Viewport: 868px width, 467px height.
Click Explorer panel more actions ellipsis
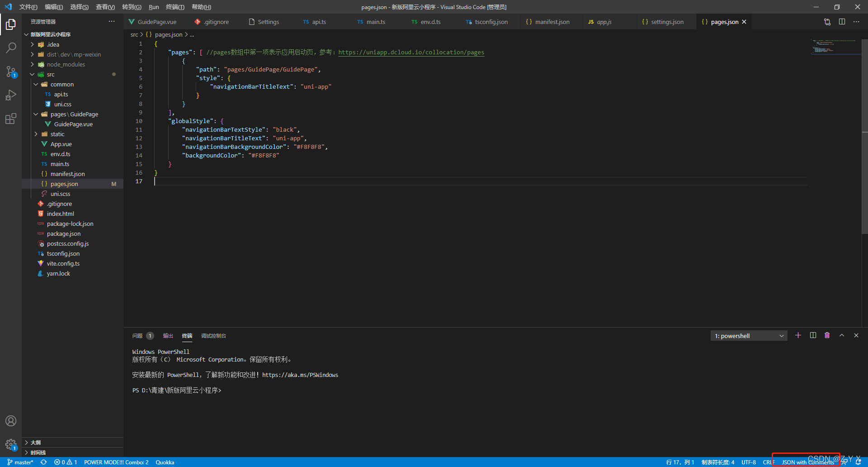(x=112, y=22)
